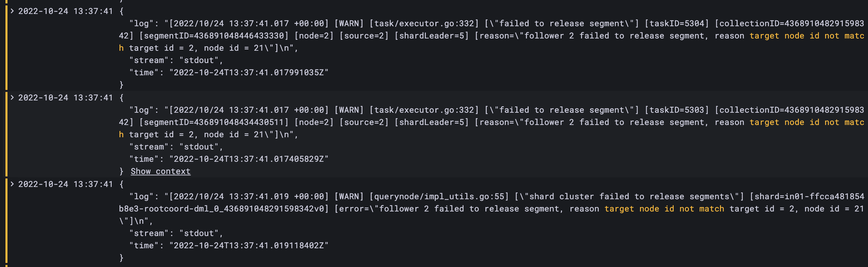Expand the taskID=5303 log entry

click(x=12, y=97)
